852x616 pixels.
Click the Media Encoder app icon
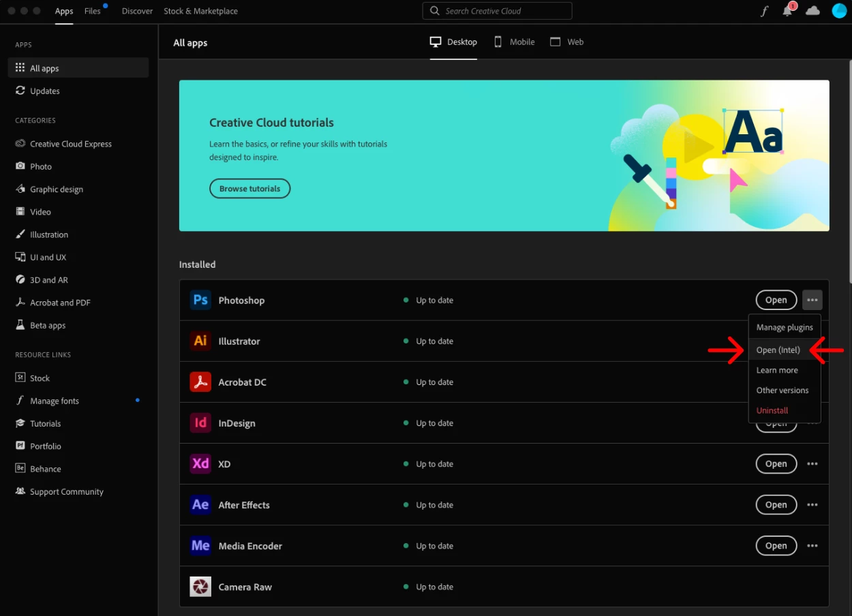(x=200, y=545)
